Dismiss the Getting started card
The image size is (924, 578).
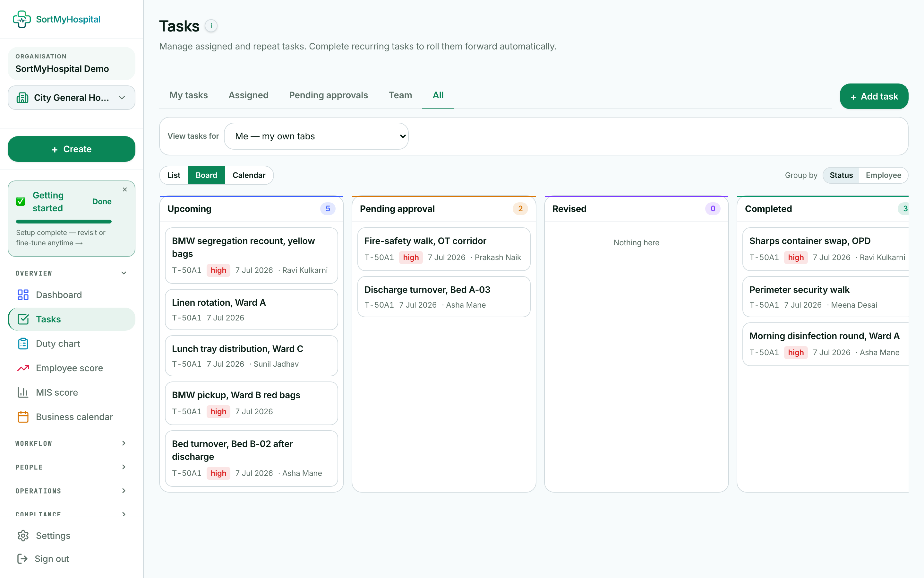[125, 189]
